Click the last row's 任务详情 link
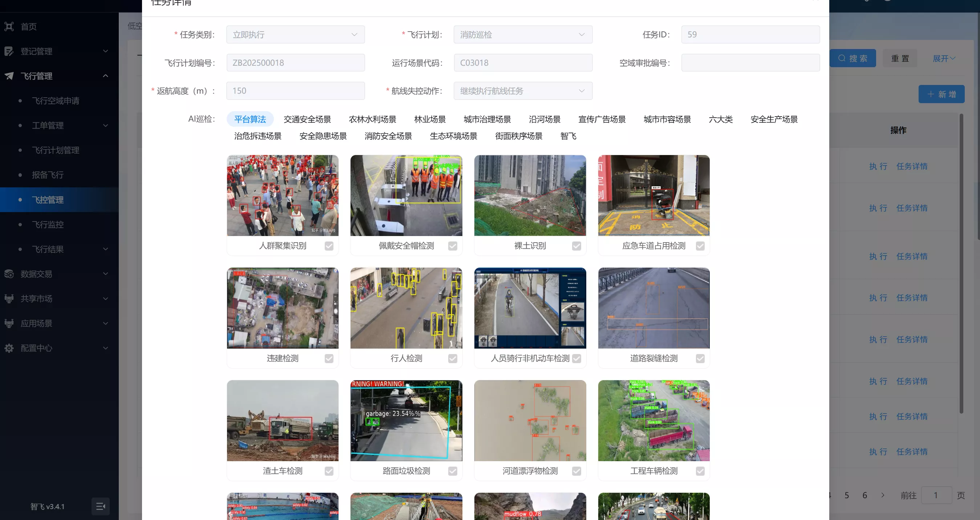This screenshot has width=980, height=520. coord(912,451)
